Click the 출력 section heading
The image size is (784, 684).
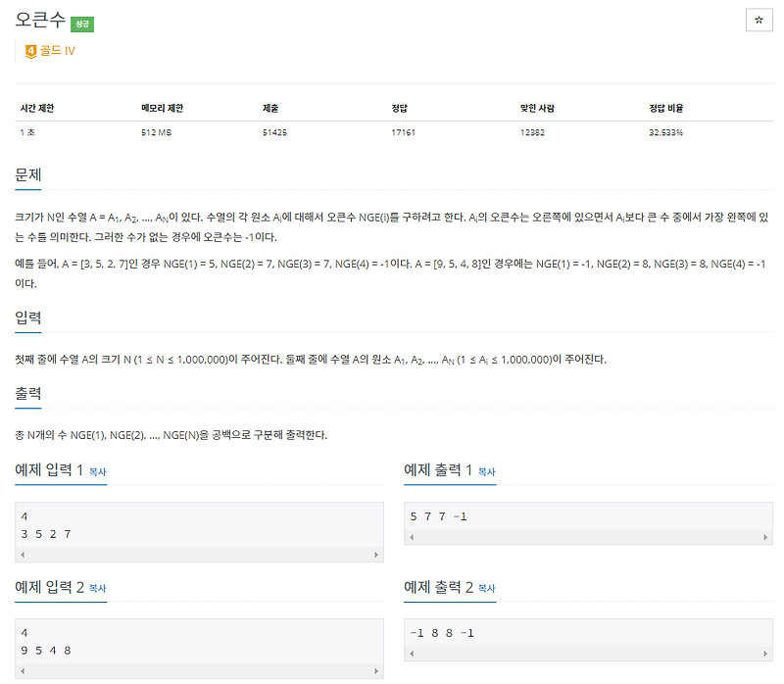[24, 395]
